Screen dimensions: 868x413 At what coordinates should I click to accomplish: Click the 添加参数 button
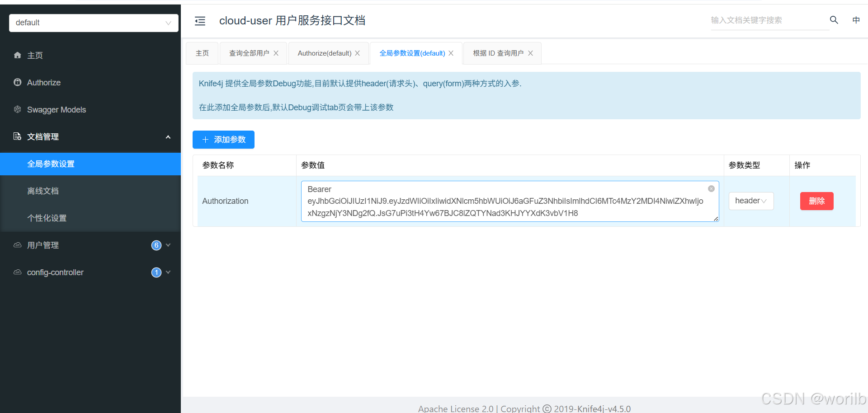tap(223, 140)
